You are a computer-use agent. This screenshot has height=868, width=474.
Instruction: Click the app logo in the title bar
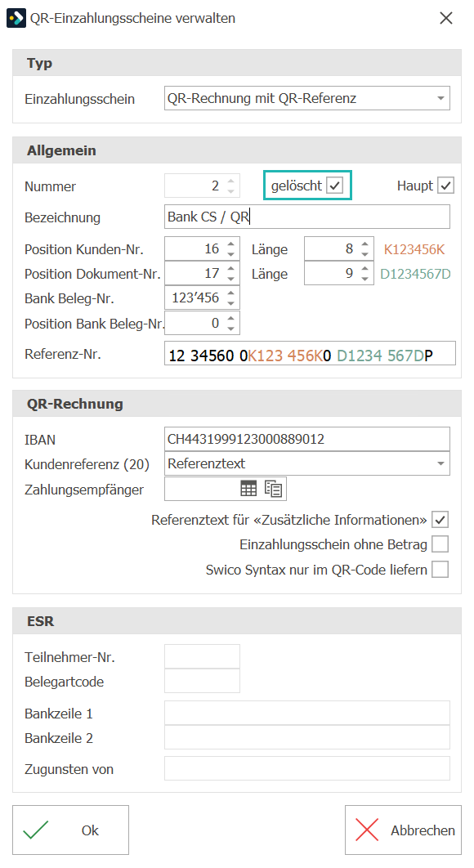click(x=16, y=18)
